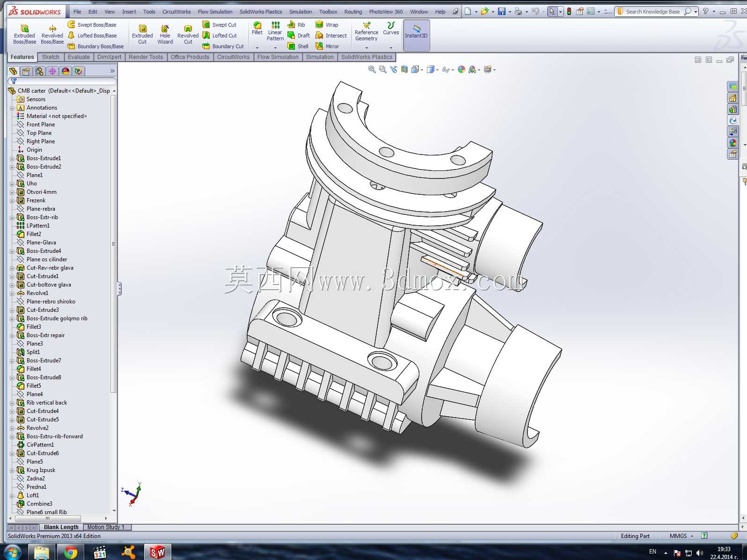Open the FeatureManager design tree tab
This screenshot has height=560, width=747.
(13, 71)
